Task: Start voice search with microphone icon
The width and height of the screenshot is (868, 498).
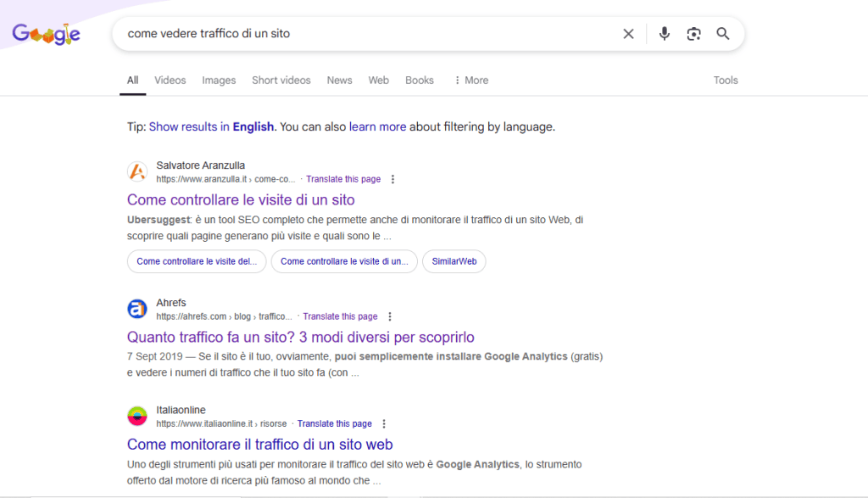Action: pos(665,34)
